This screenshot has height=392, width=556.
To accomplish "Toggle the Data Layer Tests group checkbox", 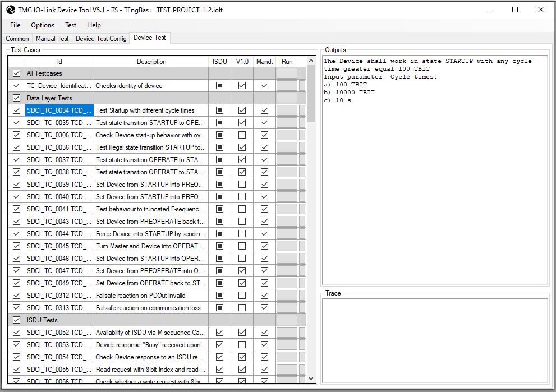I will pos(16,98).
